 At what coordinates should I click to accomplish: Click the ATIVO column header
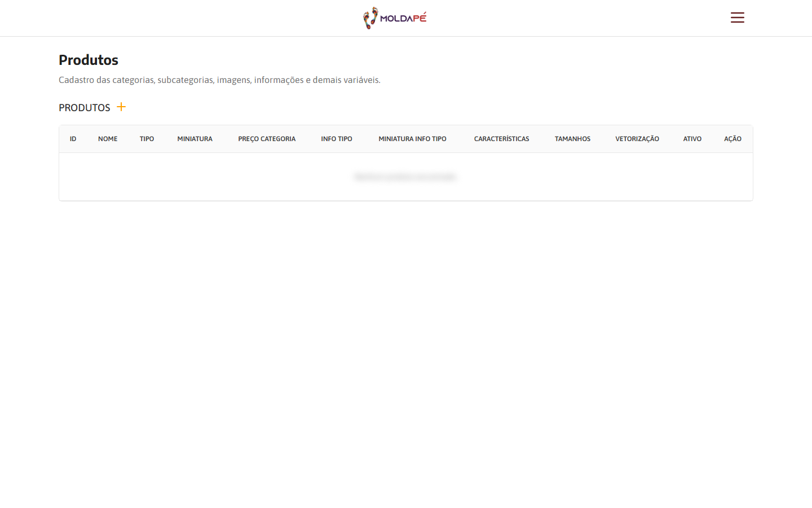coord(692,139)
